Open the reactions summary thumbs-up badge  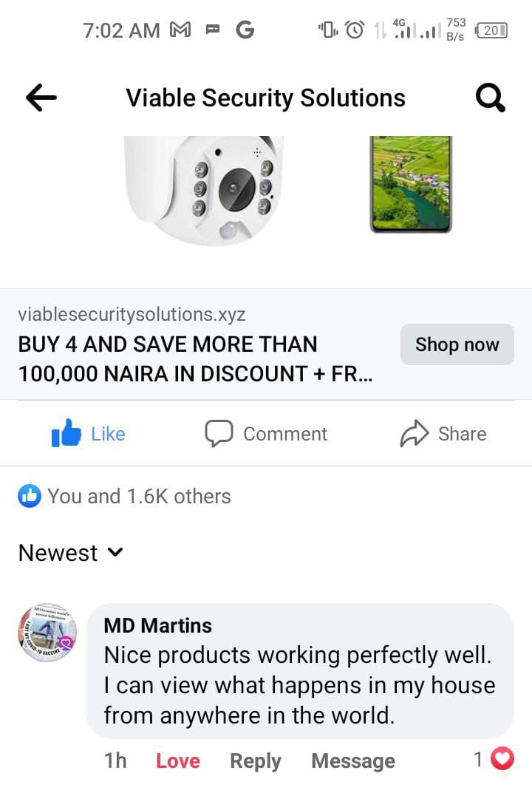(x=30, y=496)
